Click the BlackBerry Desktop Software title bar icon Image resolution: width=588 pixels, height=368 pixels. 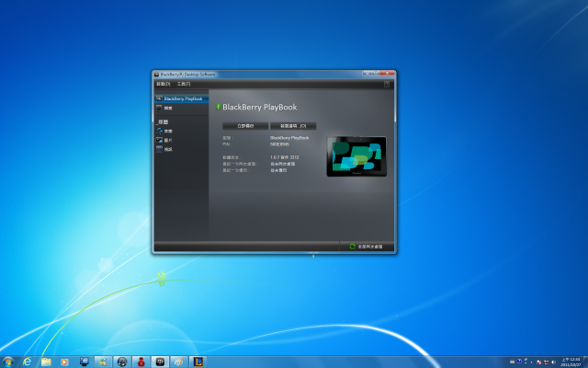[x=157, y=75]
